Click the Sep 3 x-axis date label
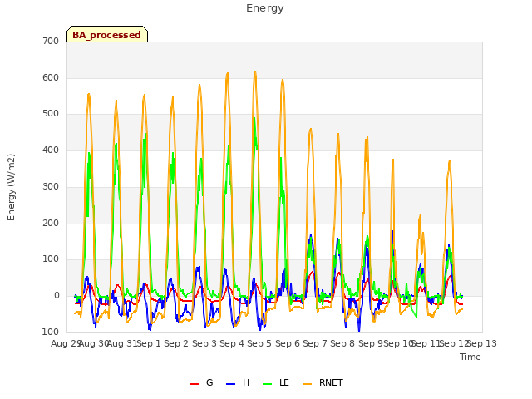Image resolution: width=532 pixels, height=399 pixels. pyautogui.click(x=204, y=343)
